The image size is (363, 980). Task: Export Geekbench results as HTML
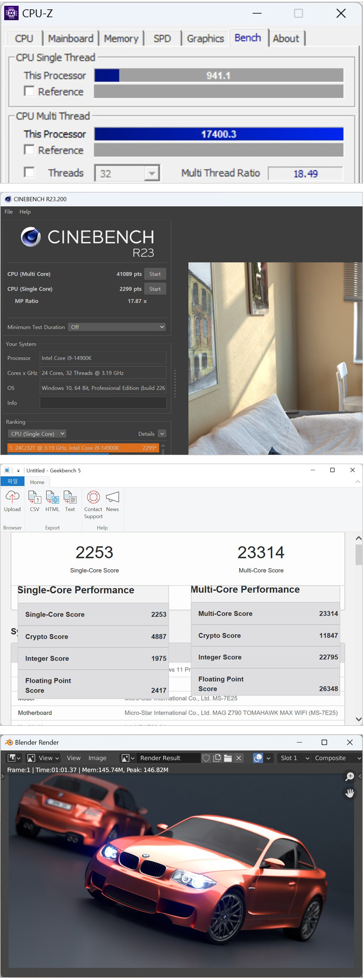pyautogui.click(x=52, y=501)
